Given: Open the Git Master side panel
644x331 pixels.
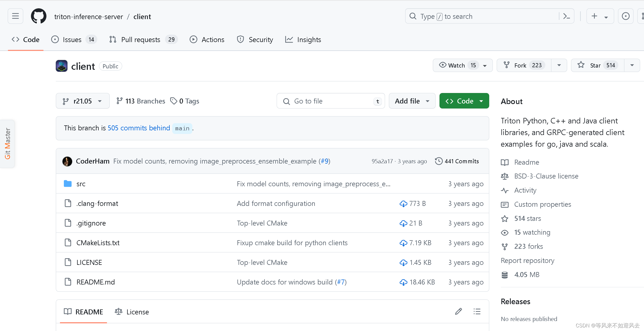Looking at the screenshot, I should tap(7, 144).
